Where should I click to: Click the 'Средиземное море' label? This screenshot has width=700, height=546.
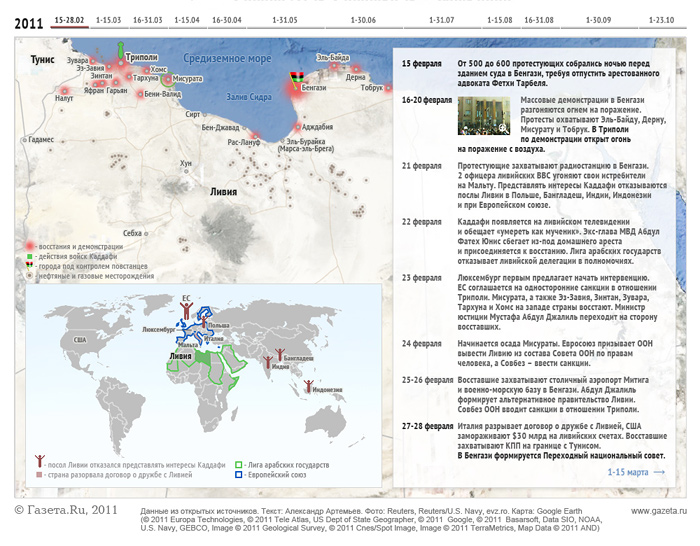[x=227, y=58]
